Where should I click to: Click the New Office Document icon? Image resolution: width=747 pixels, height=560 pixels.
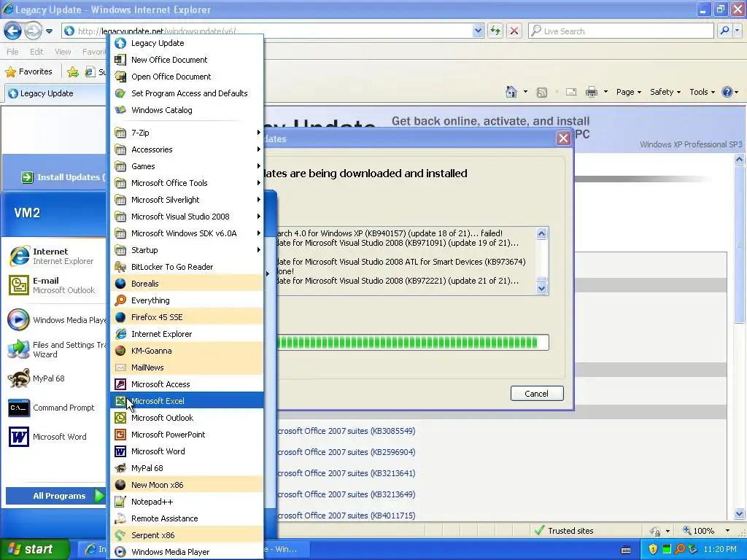(120, 60)
